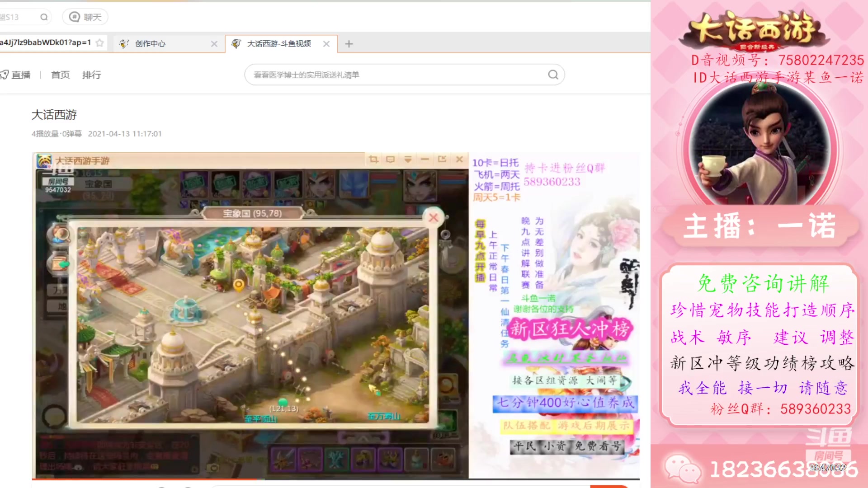Click the 平民 小资 免费看号 banner
This screenshot has width=868, height=488.
coord(567,446)
